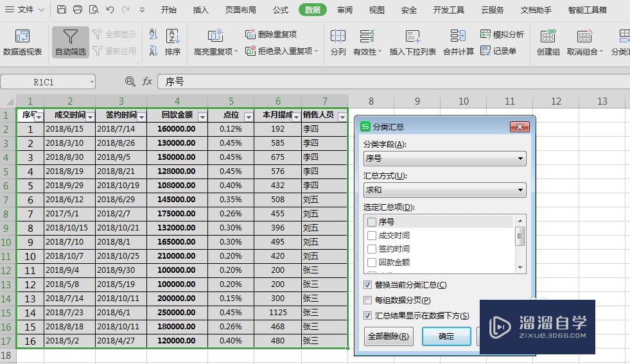
Task: Click the 高亮重复项 highlight duplicates tool
Action: pyautogui.click(x=216, y=42)
